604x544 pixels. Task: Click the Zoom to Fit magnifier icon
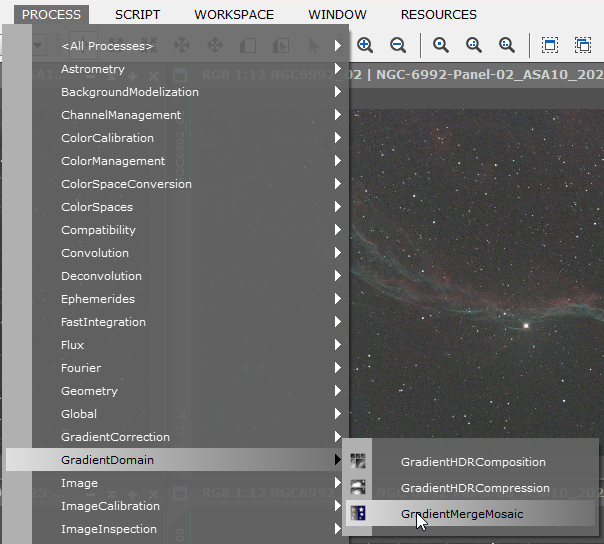point(474,45)
